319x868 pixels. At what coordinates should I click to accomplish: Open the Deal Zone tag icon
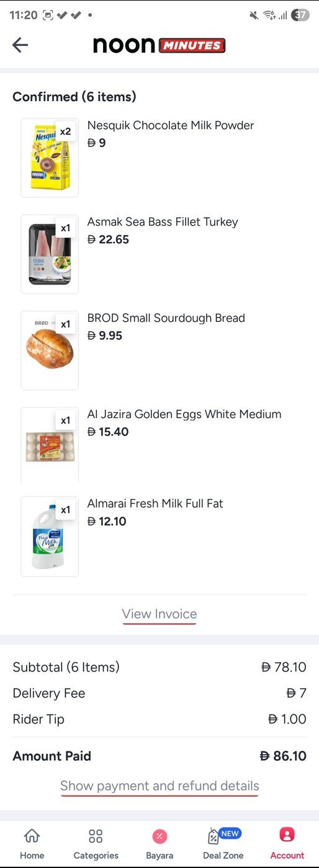pyautogui.click(x=213, y=836)
